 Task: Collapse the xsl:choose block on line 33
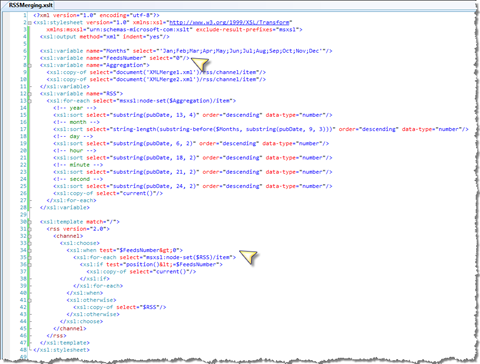coord(30,243)
